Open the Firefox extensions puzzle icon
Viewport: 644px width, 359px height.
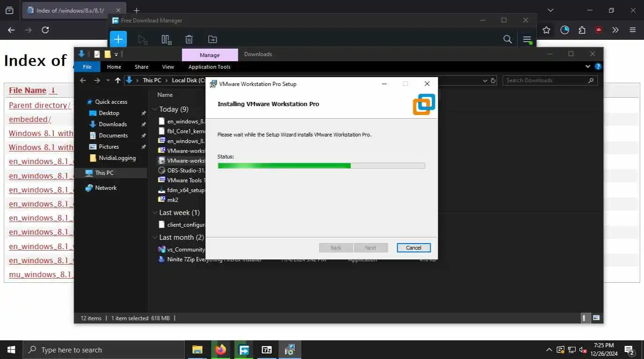(x=582, y=30)
